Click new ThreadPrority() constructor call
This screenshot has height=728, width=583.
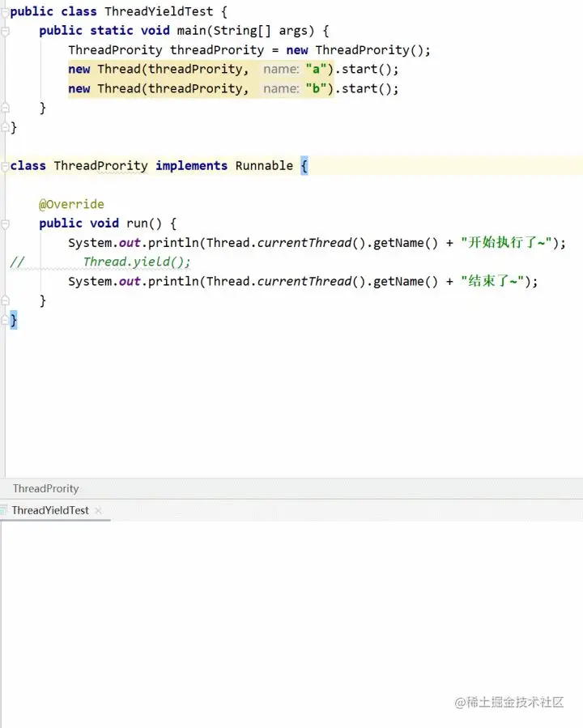coord(355,50)
